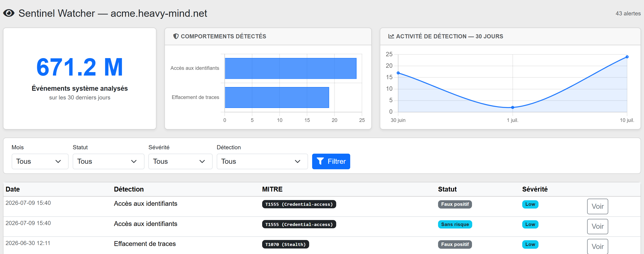Click the funnel icon on the Filtrer button
644x254 pixels.
click(320, 161)
